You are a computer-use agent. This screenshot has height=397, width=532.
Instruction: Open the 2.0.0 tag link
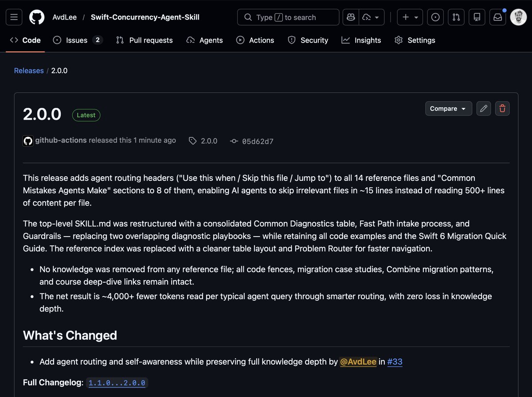[x=203, y=141]
